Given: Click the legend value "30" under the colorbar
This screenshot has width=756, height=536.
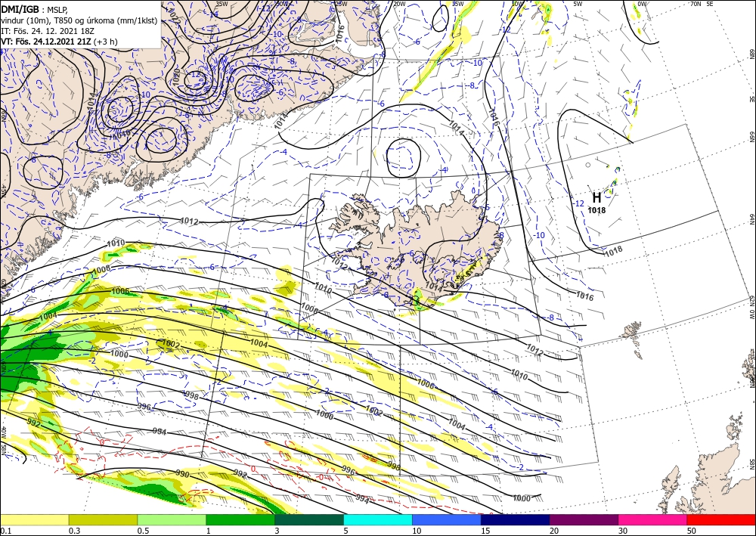Looking at the screenshot, I should pos(624,531).
